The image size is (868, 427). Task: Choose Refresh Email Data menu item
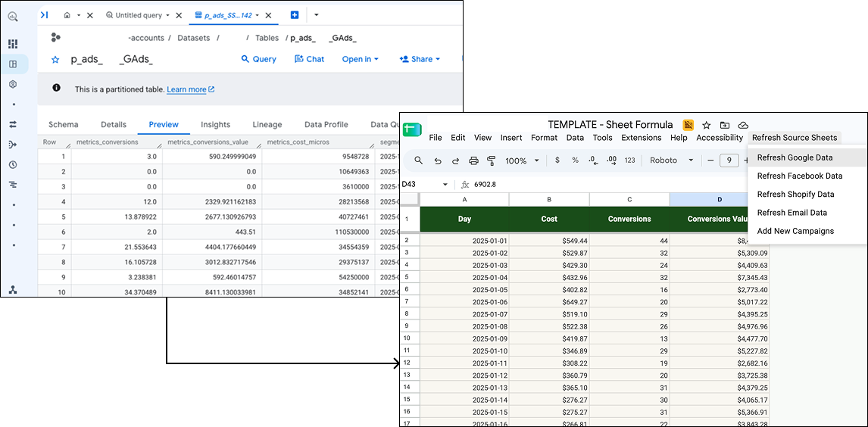[807, 213]
